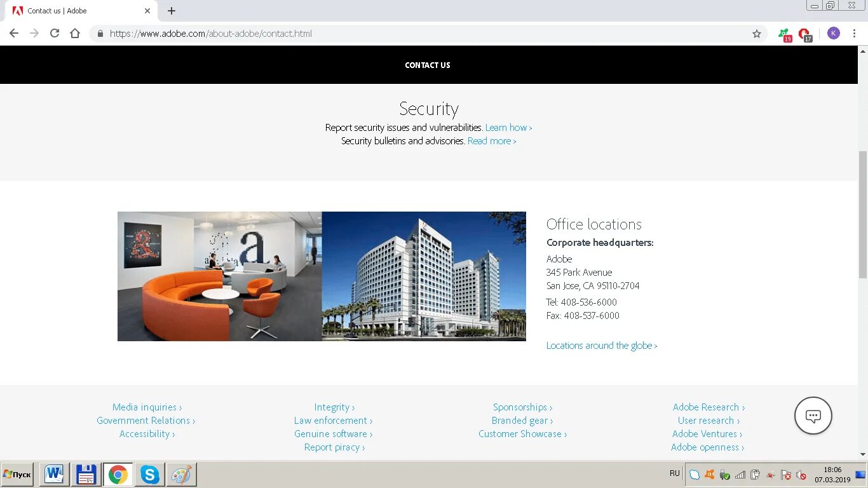
Task: Go forward in browser history
Action: pos(34,34)
